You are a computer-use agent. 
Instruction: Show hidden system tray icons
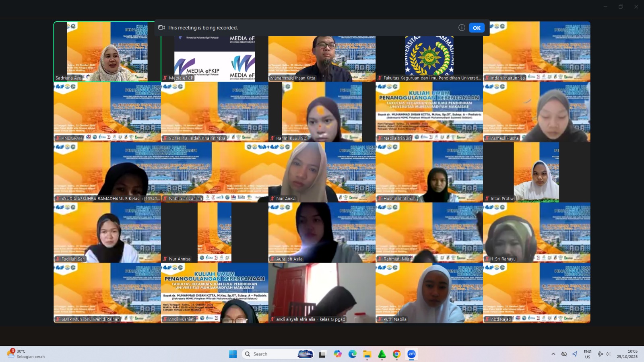point(553,354)
